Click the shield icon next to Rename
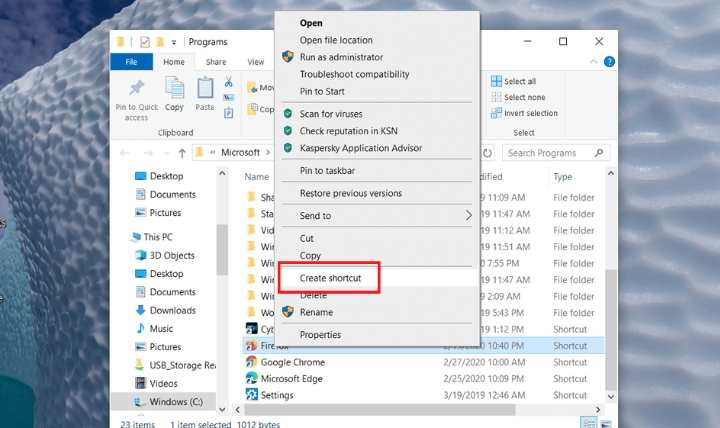The width and height of the screenshot is (720, 428). point(288,312)
